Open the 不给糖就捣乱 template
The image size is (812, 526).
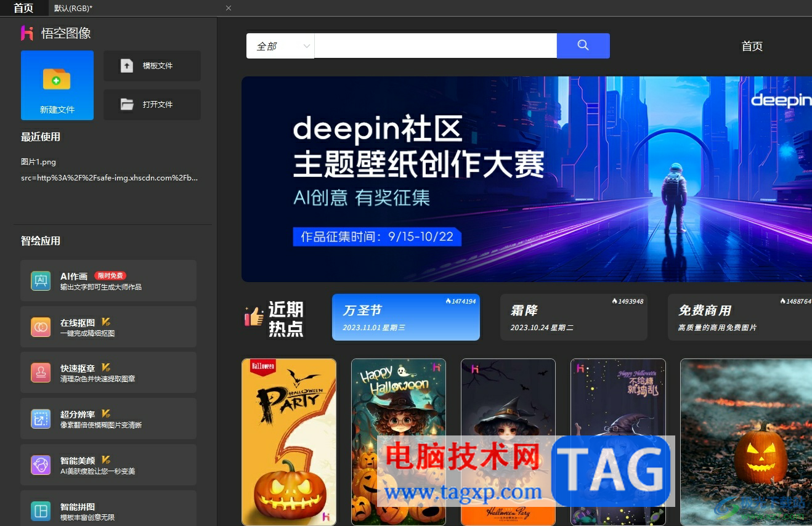[618, 442]
